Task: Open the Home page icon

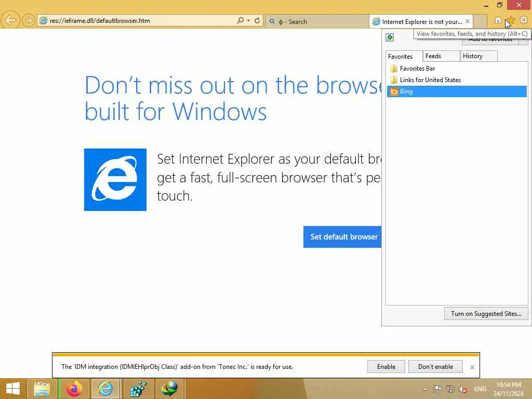Action: tap(498, 20)
